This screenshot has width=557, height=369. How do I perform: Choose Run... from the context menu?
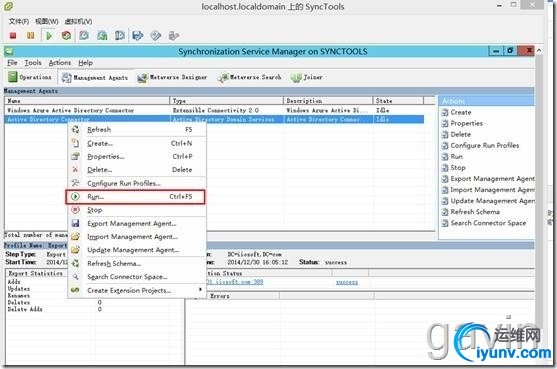tap(135, 197)
